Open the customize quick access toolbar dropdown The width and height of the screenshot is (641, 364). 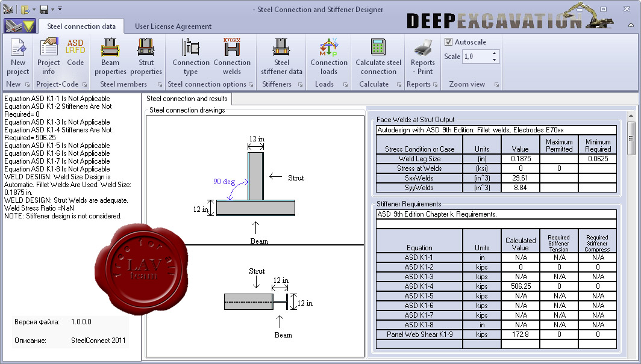point(60,8)
